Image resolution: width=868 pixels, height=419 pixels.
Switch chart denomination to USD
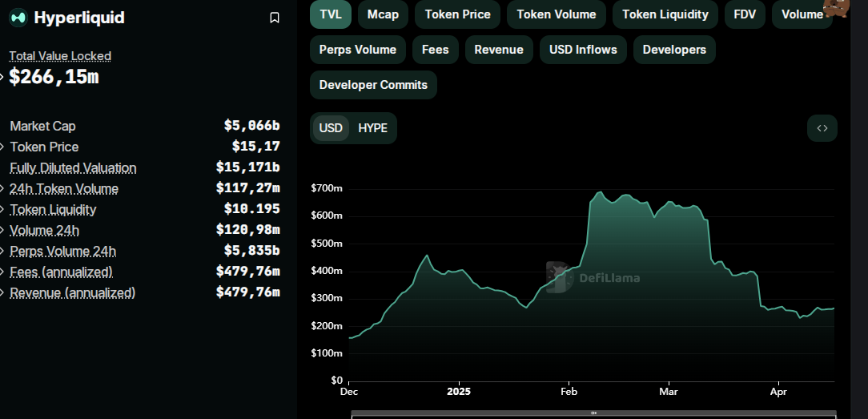click(331, 128)
